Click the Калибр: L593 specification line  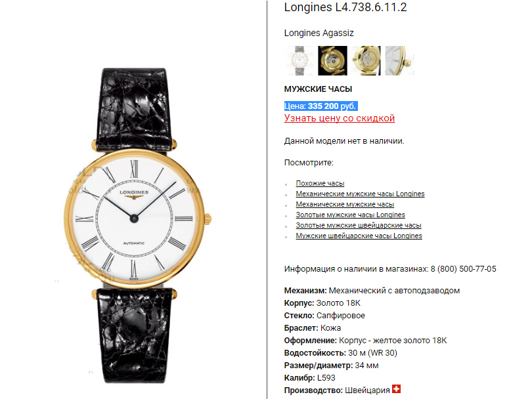310,377
